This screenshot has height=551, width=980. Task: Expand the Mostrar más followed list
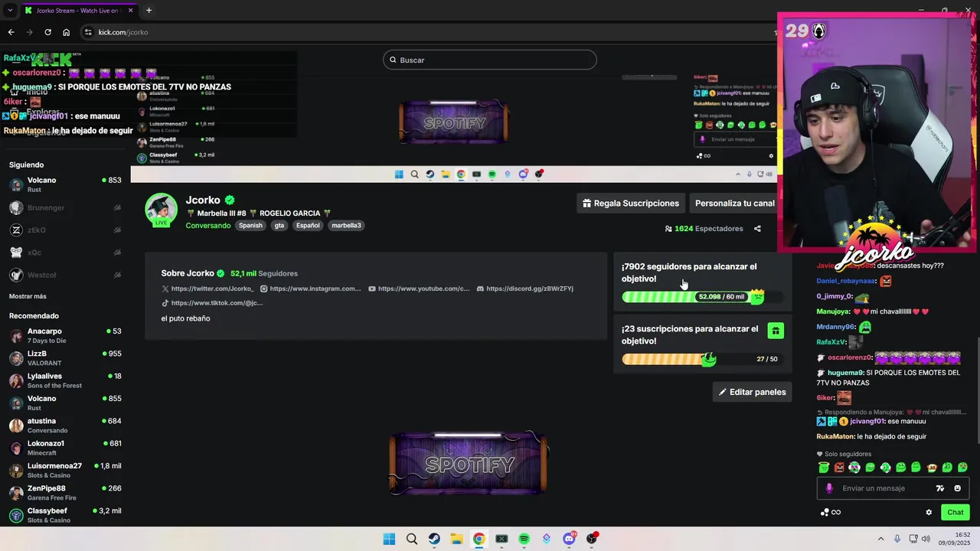(x=28, y=296)
